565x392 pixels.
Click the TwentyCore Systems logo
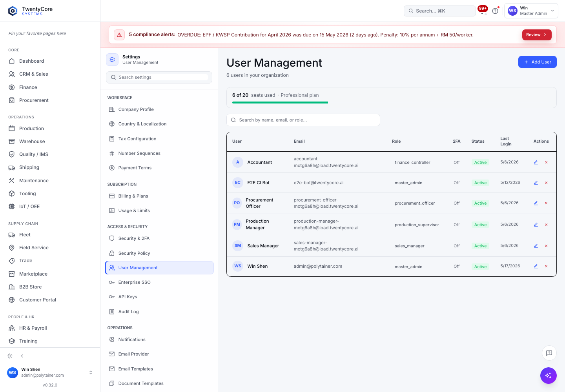[x=30, y=11]
